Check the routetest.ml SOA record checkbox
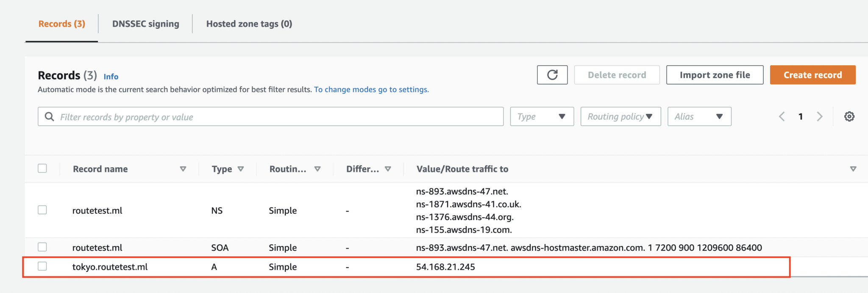This screenshot has width=868, height=293. coord(42,247)
